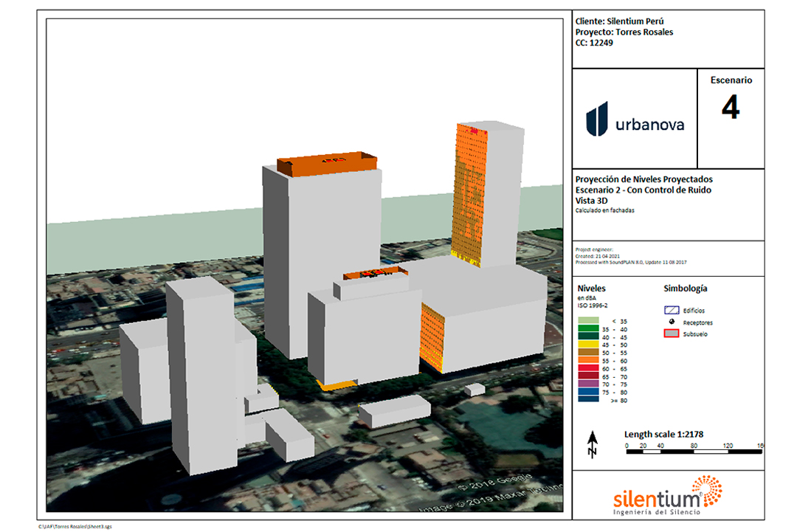Pick the light green < 35 swatch
The width and height of the screenshot is (797, 532).
(x=587, y=321)
